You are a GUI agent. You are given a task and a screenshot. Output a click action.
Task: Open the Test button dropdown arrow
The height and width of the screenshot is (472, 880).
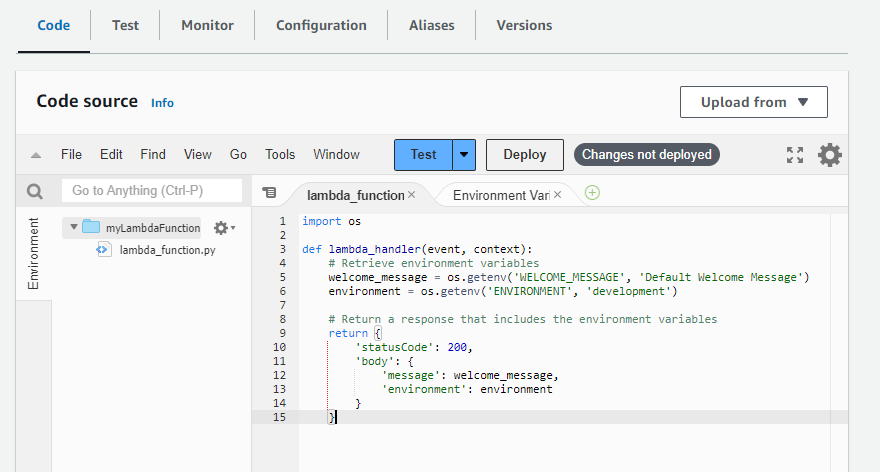tap(464, 155)
